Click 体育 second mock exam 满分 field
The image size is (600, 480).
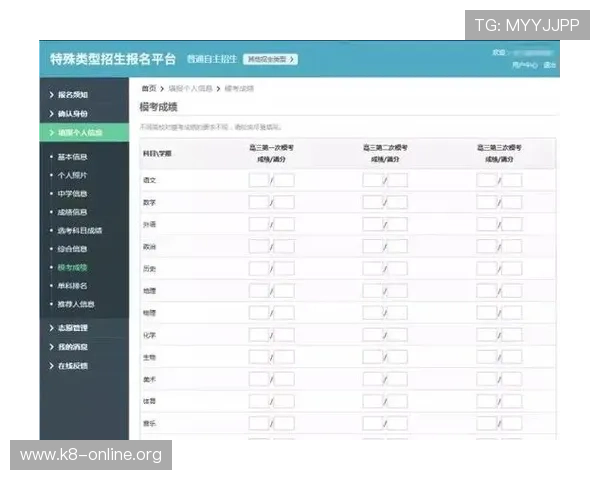(x=398, y=401)
